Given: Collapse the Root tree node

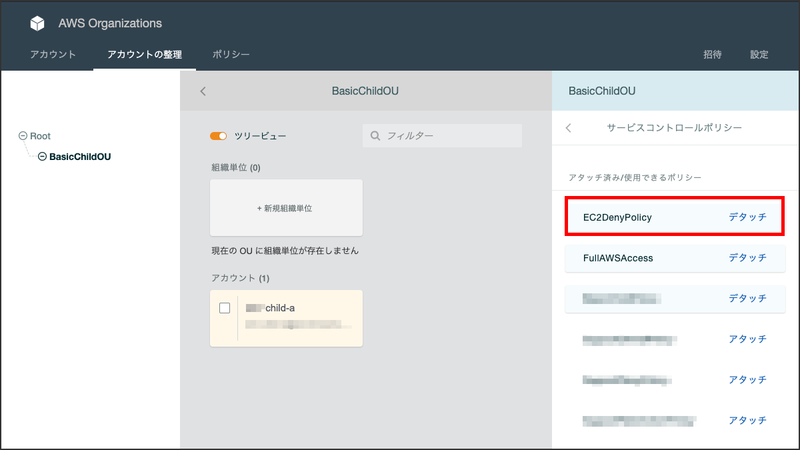Looking at the screenshot, I should click(23, 136).
